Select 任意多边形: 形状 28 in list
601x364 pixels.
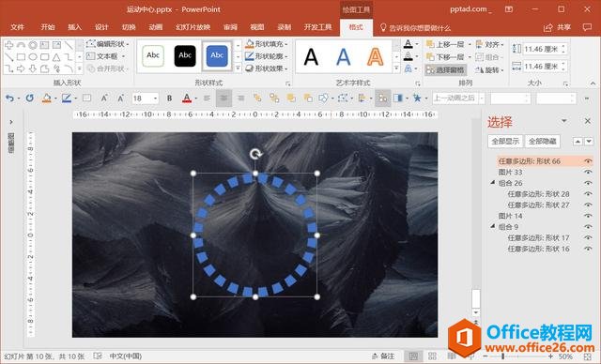tap(538, 194)
